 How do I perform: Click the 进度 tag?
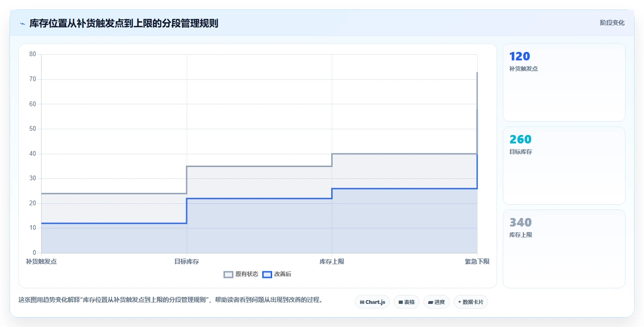[437, 302]
